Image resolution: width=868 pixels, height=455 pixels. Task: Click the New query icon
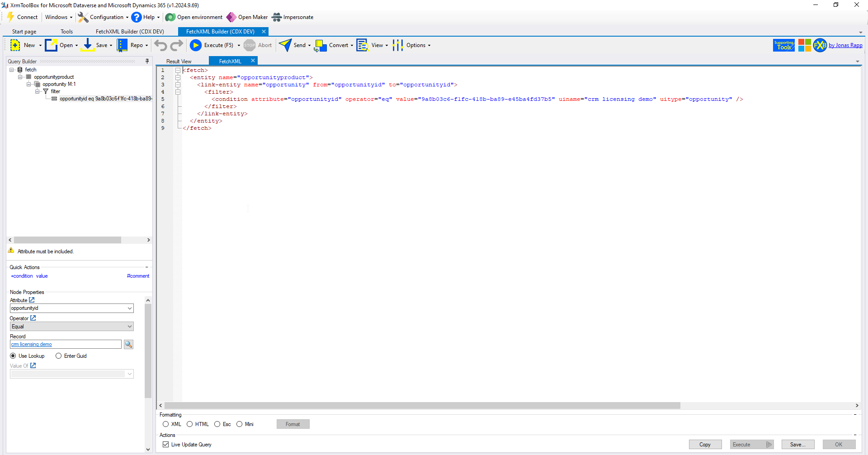click(15, 45)
